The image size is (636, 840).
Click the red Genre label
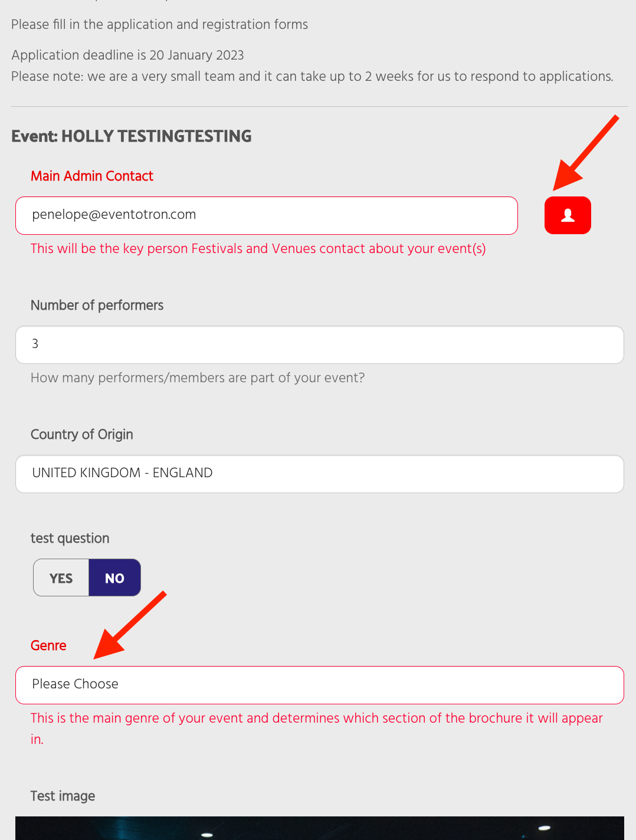coord(48,645)
